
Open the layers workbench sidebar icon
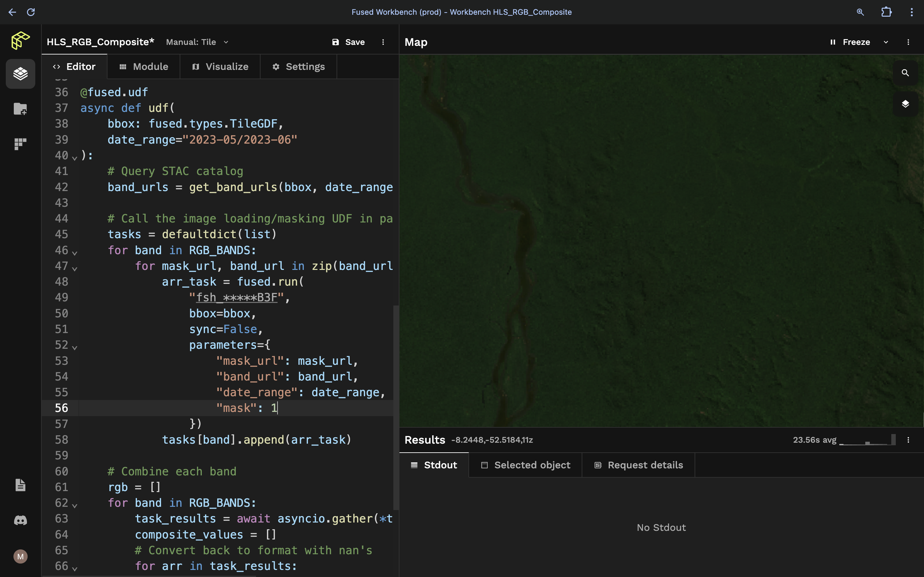tap(20, 74)
